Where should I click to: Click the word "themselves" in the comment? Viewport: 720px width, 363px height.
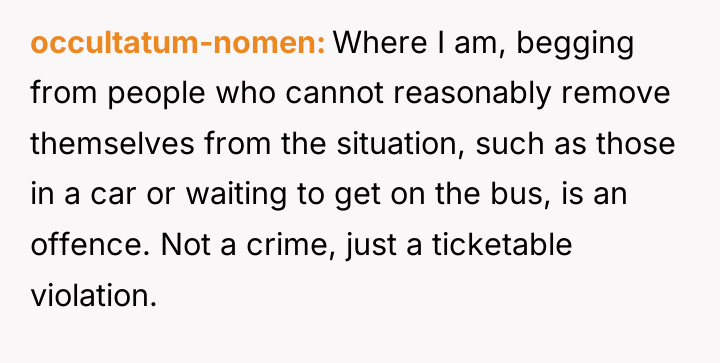[x=112, y=144]
